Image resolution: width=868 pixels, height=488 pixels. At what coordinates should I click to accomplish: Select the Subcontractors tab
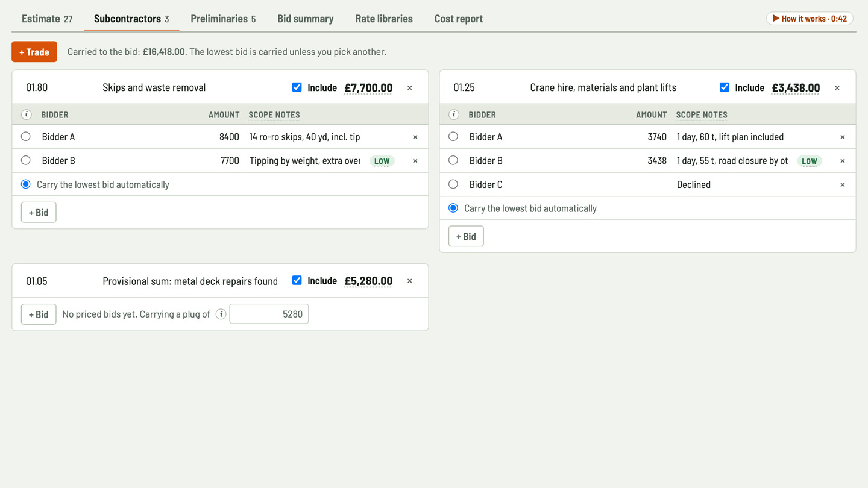coord(131,19)
